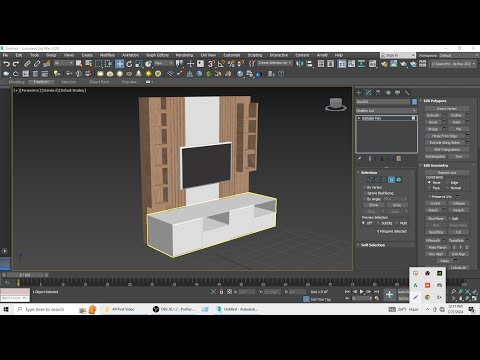Select Vertex sub-object level icon

click(369, 180)
